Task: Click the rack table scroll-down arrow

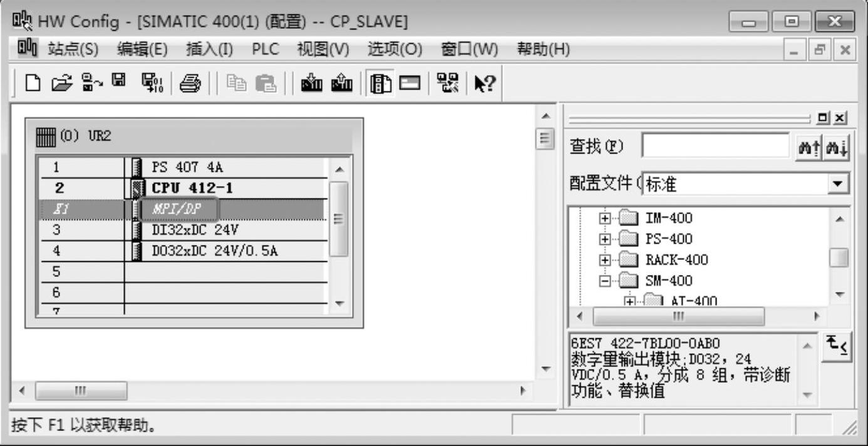Action: [x=339, y=304]
